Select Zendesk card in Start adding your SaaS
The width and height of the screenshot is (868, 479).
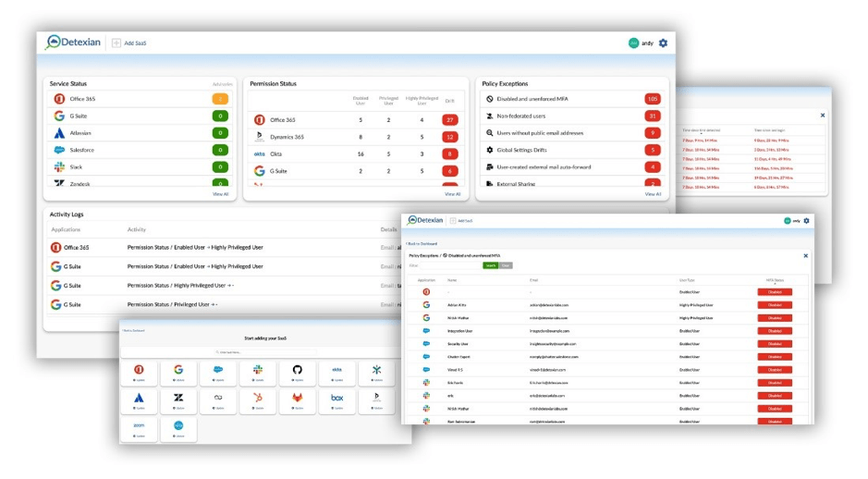178,401
